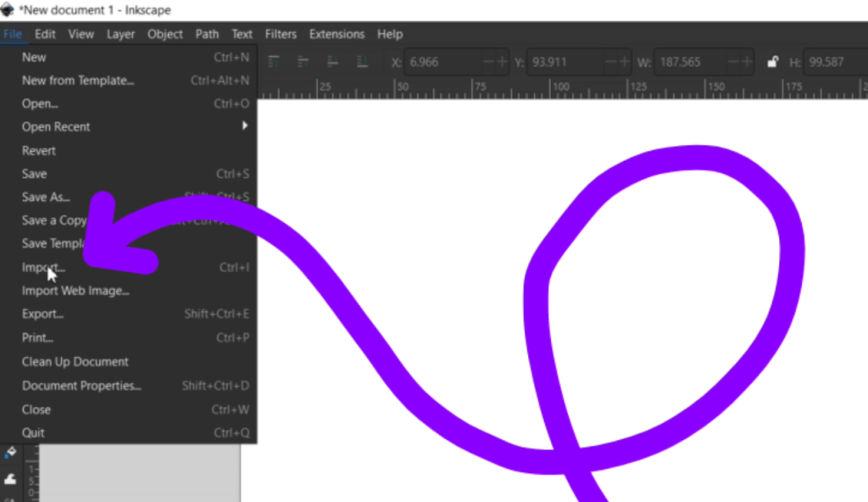This screenshot has width=868, height=502.
Task: Click New from Template... entry
Action: pyautogui.click(x=78, y=81)
